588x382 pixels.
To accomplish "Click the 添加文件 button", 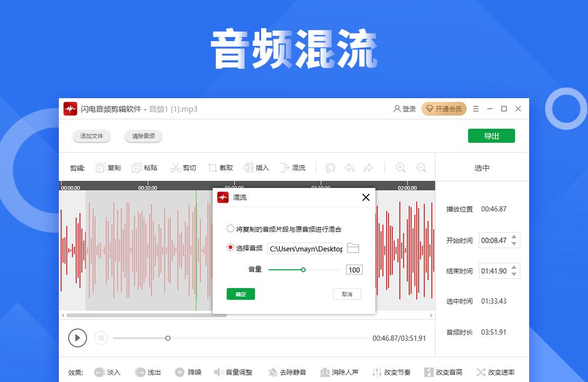I will (x=92, y=136).
